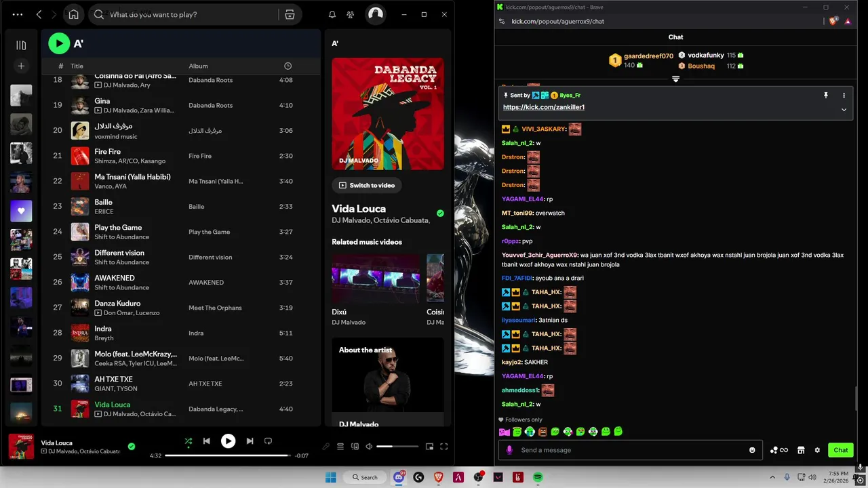The image size is (868, 488).
Task: Open Spotify Home with the house icon
Action: pos(73,14)
